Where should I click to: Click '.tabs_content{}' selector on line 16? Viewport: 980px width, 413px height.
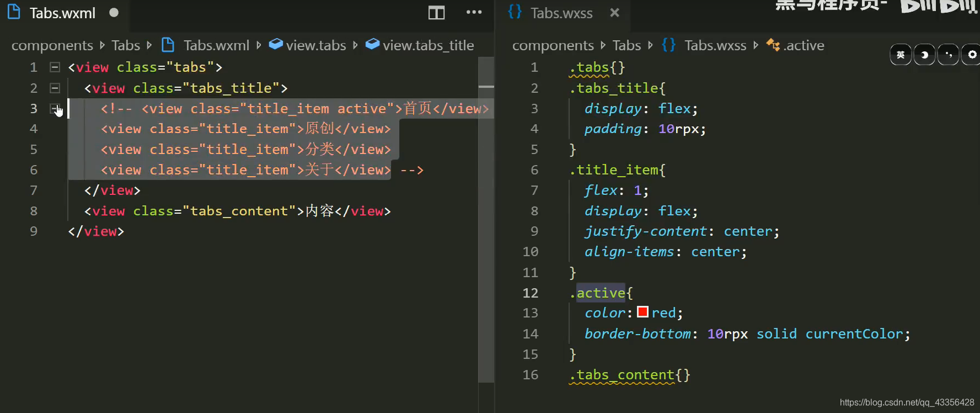click(x=630, y=375)
